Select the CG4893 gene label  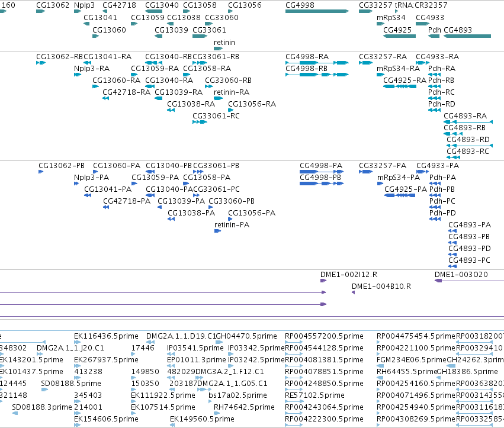tap(458, 30)
